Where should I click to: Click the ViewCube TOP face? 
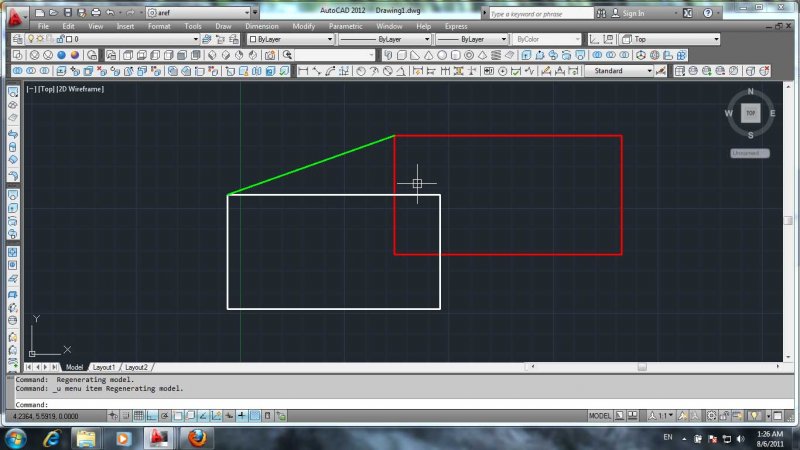[751, 113]
